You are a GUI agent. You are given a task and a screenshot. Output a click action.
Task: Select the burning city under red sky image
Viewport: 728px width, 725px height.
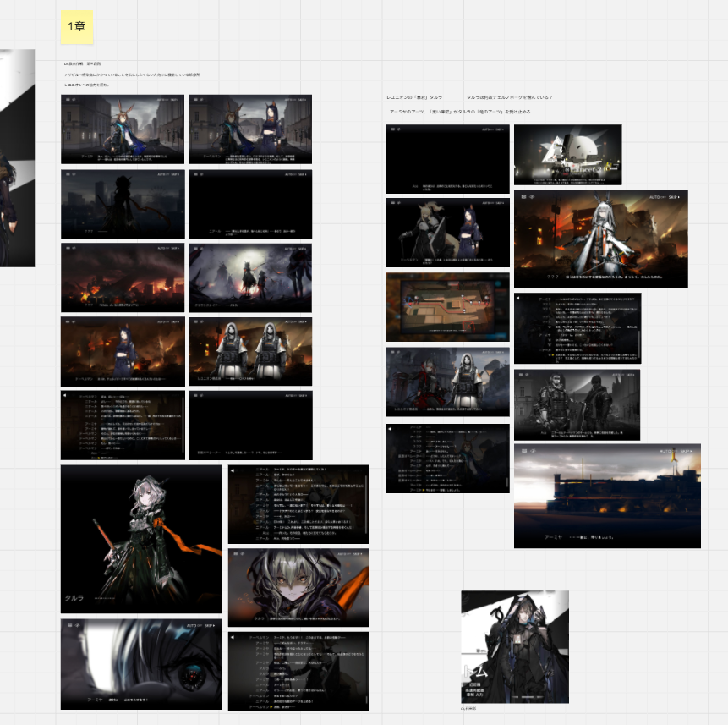pos(123,277)
